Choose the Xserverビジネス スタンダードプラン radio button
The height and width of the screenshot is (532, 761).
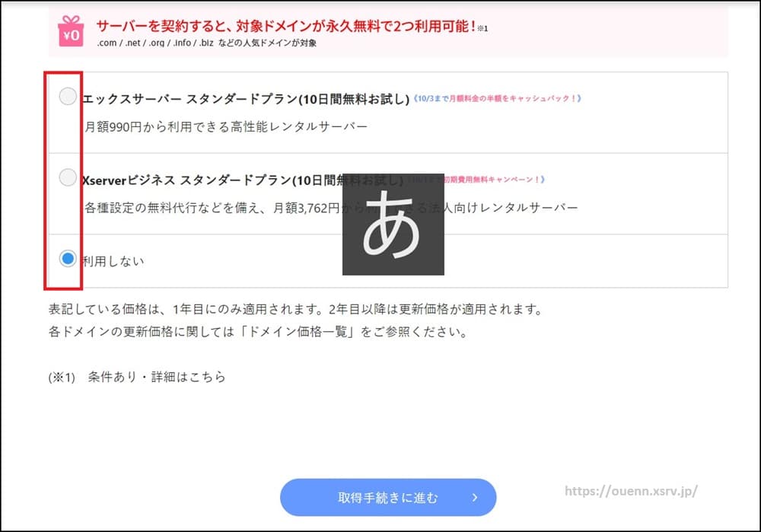68,177
